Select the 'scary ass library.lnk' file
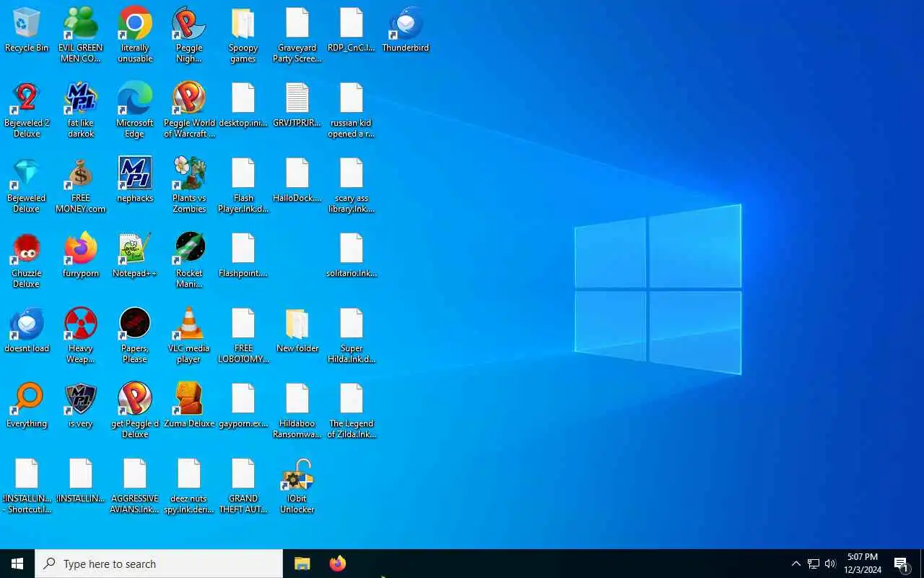This screenshot has width=924, height=578. coord(352,185)
